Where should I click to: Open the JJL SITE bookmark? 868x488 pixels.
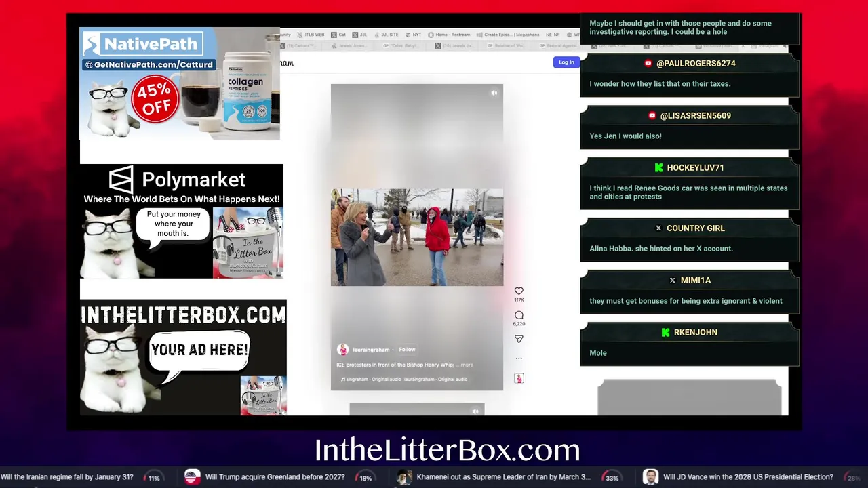386,35
